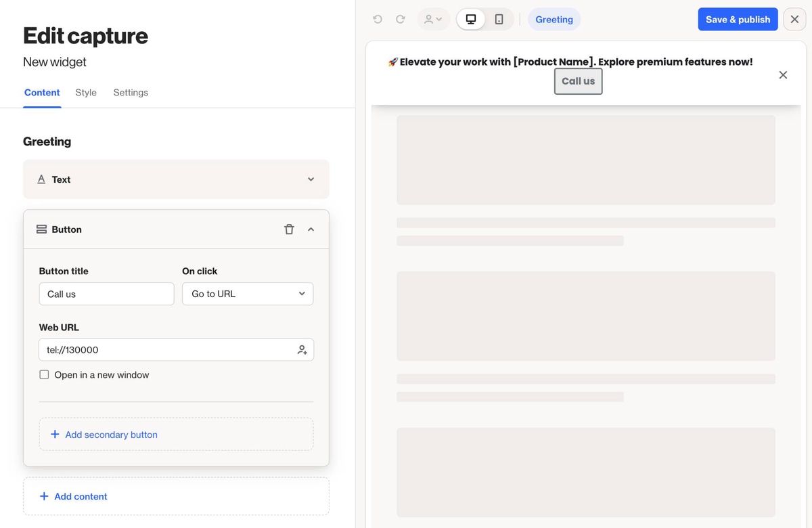Collapse the Button section chevron

[311, 229]
